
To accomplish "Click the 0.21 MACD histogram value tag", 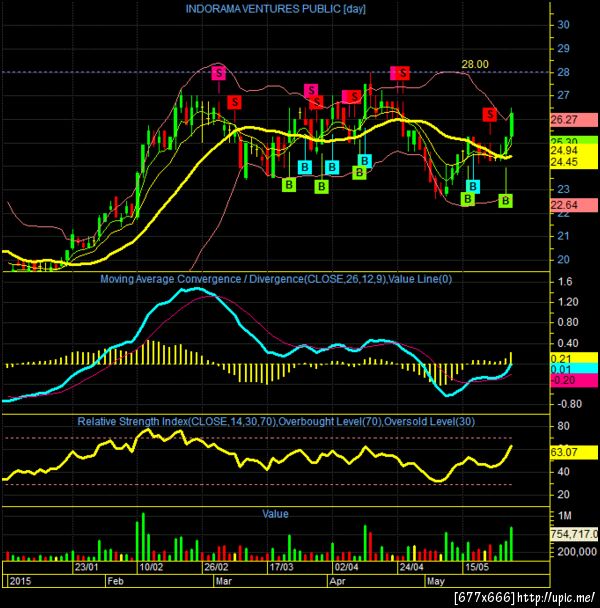I will [574, 358].
